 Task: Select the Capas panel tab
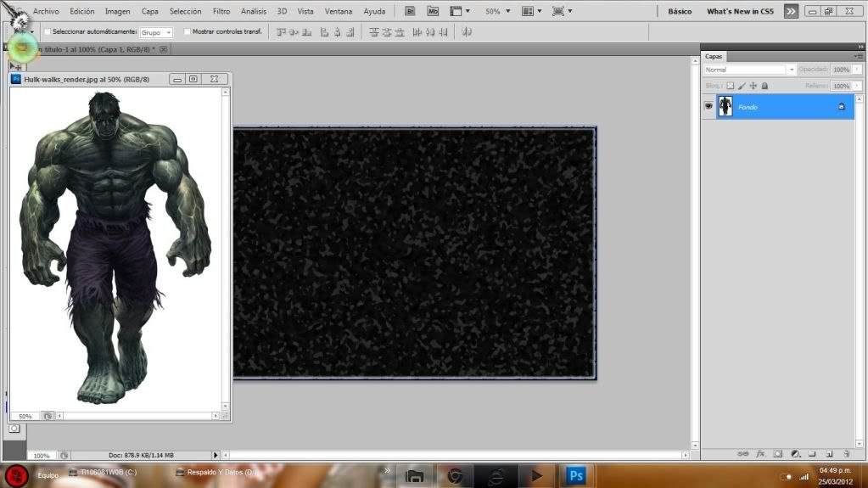pos(714,57)
